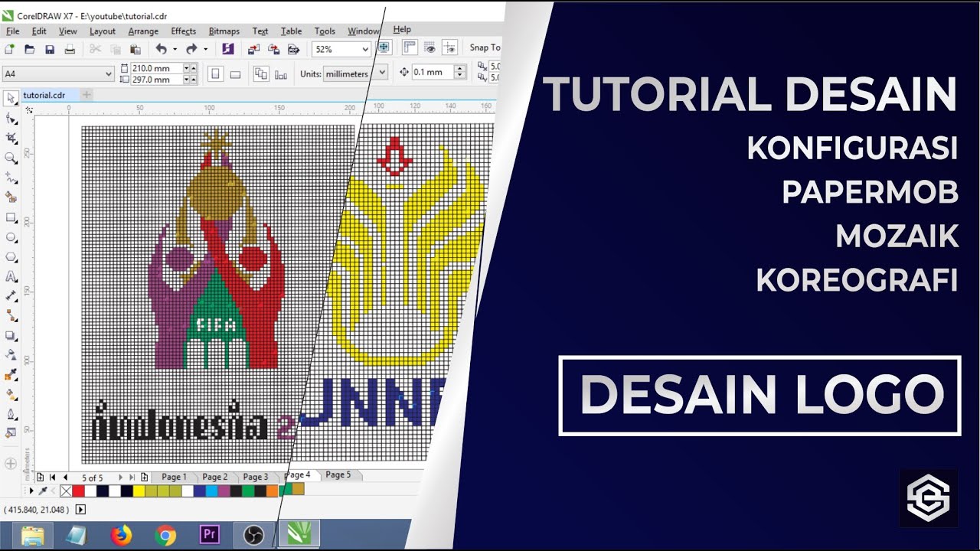Switch to the Page 1 tab
Screen dimensions: 980x551
174,477
